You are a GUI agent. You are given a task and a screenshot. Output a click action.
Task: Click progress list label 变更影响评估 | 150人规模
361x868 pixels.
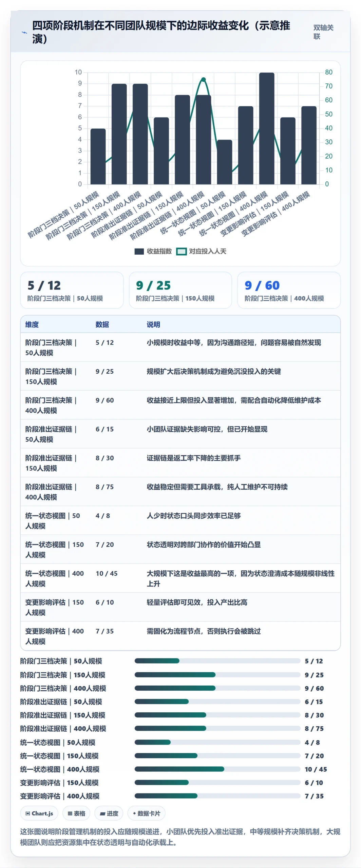coord(59,783)
